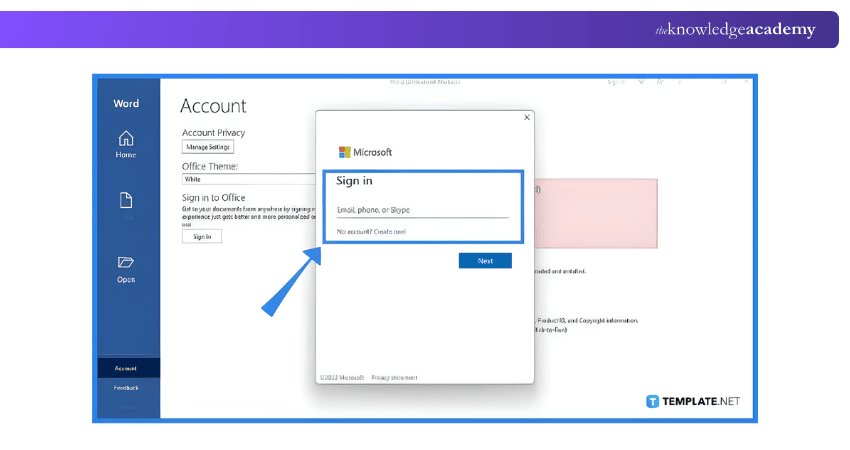Click the Microsoft logo in the dialog
The width and height of the screenshot is (850, 450).
pyautogui.click(x=365, y=152)
